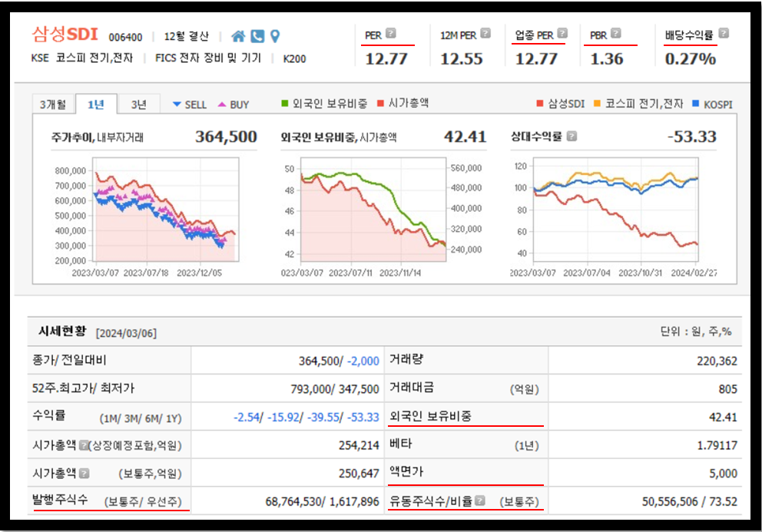Click the green 외국인 보유비중 legend swatch
The height and width of the screenshot is (532, 762).
click(x=285, y=103)
